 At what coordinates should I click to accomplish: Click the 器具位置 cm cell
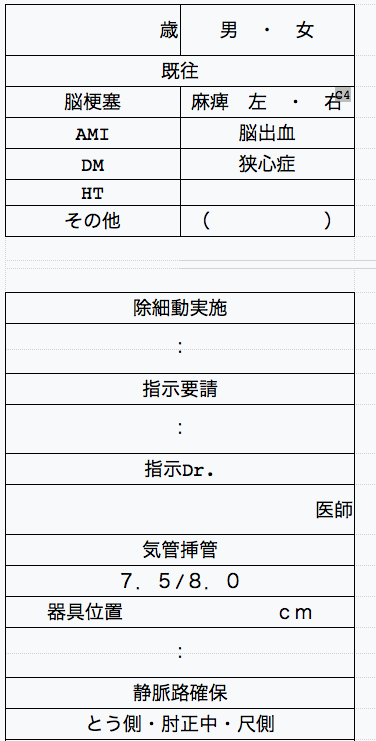pos(180,612)
